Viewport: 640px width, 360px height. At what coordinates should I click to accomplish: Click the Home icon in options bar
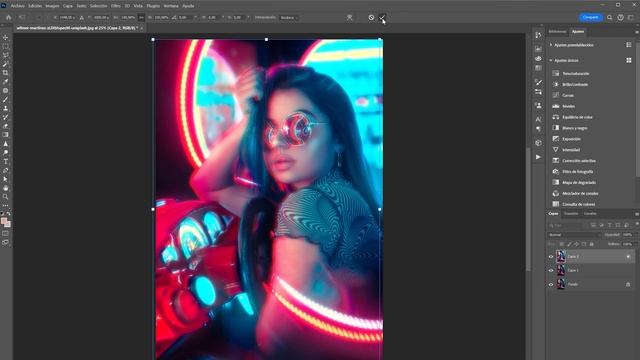point(8,18)
